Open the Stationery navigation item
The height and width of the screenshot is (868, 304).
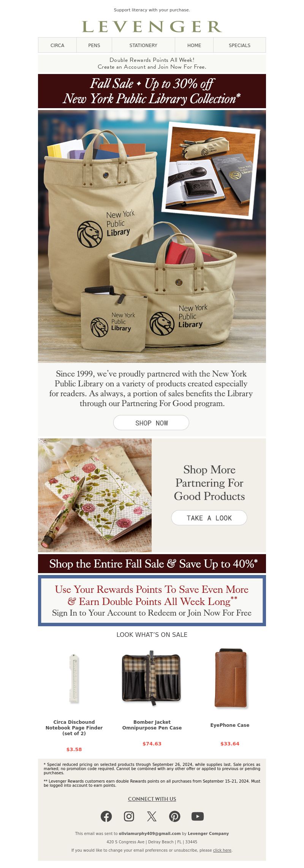pyautogui.click(x=143, y=45)
